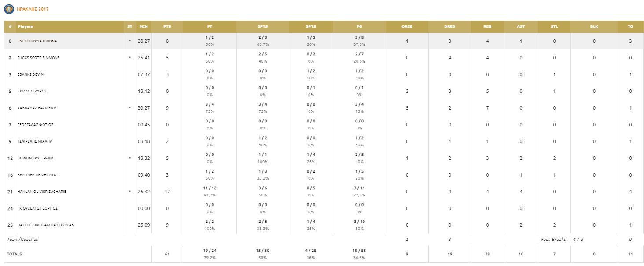Image resolution: width=644 pixels, height=266 pixels.
Task: Sort table by PTS column header
Action: [x=167, y=26]
